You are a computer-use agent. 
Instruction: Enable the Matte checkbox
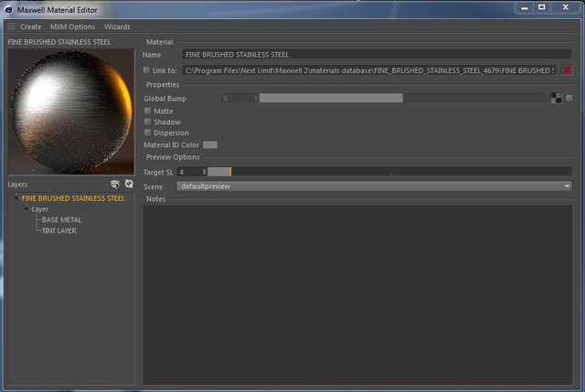(148, 111)
